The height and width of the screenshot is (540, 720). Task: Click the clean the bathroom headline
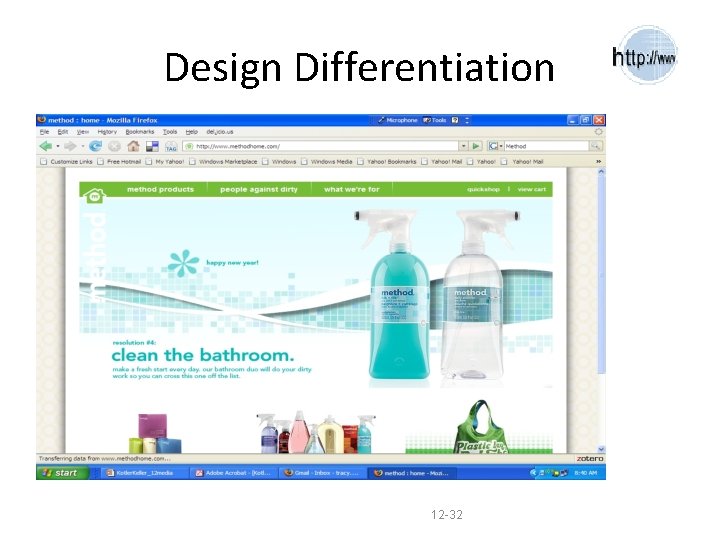point(202,355)
